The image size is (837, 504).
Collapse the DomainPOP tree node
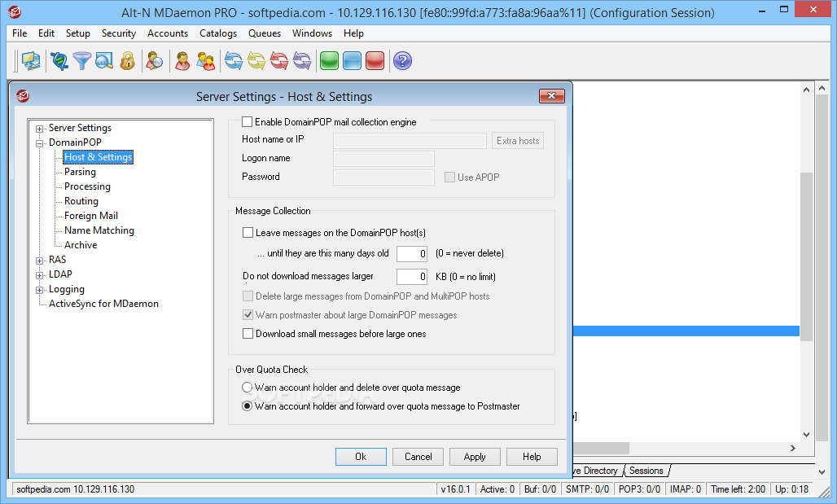[x=40, y=143]
